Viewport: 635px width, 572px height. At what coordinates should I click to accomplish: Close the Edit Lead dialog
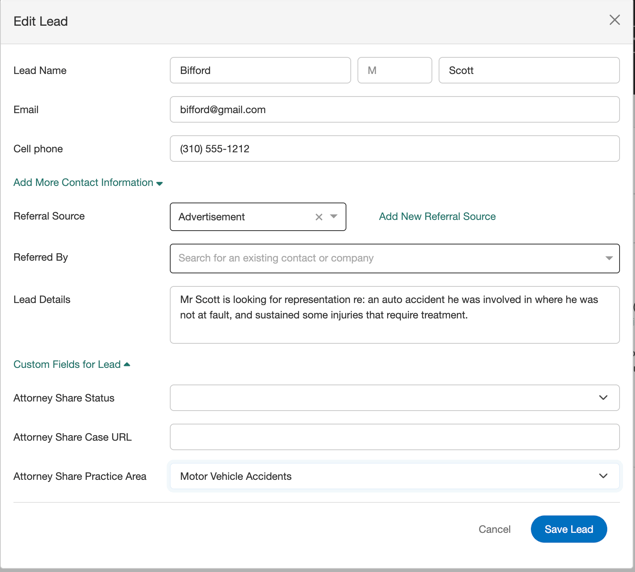click(614, 20)
